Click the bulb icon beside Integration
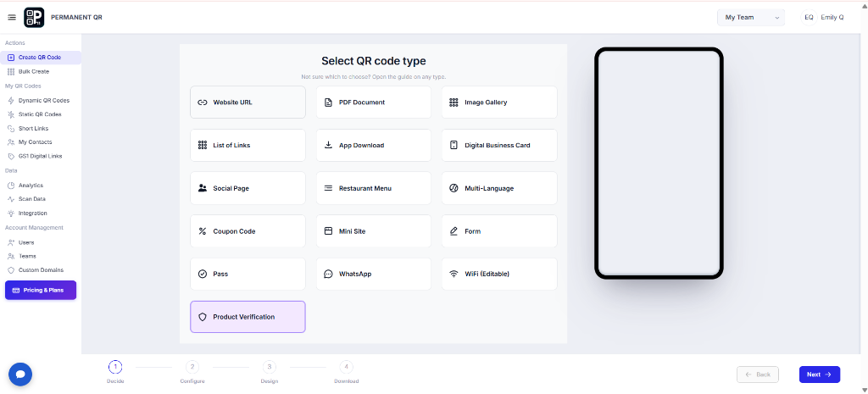This screenshot has height=394, width=868. click(x=11, y=213)
